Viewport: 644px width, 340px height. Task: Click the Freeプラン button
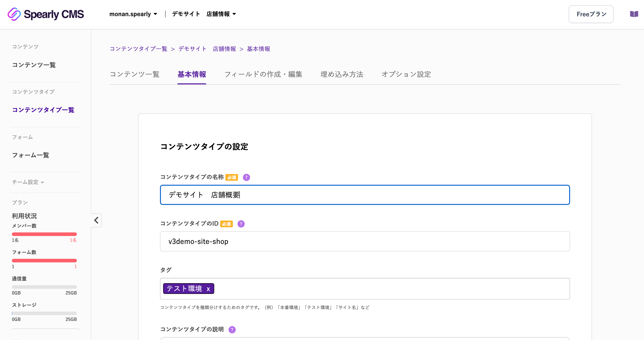[591, 14]
